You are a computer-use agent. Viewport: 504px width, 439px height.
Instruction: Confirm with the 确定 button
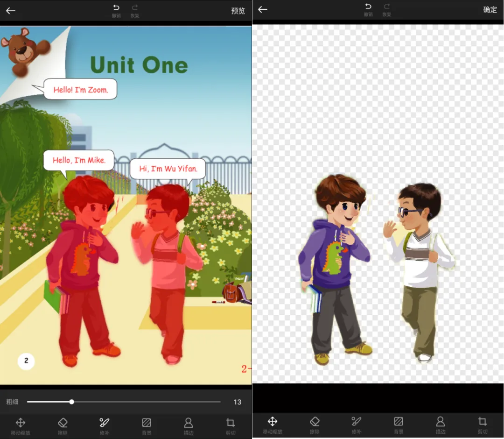pos(490,10)
